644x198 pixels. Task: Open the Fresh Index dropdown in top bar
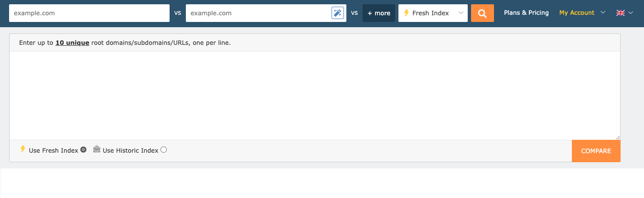click(433, 13)
